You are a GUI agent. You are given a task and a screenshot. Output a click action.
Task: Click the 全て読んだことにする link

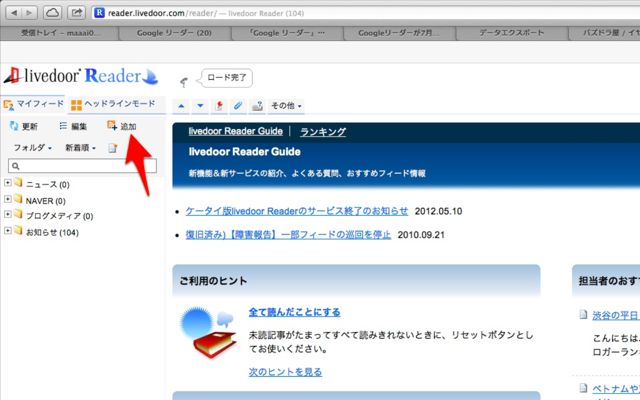click(x=294, y=312)
